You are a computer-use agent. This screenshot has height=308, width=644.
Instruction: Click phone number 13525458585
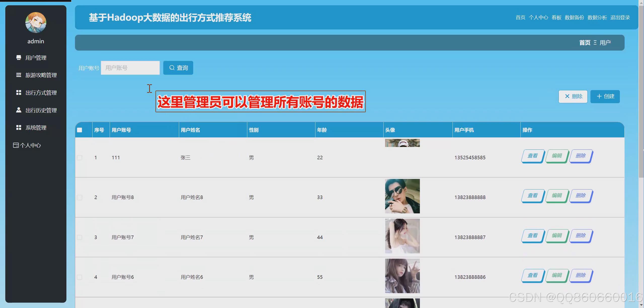coord(470,158)
